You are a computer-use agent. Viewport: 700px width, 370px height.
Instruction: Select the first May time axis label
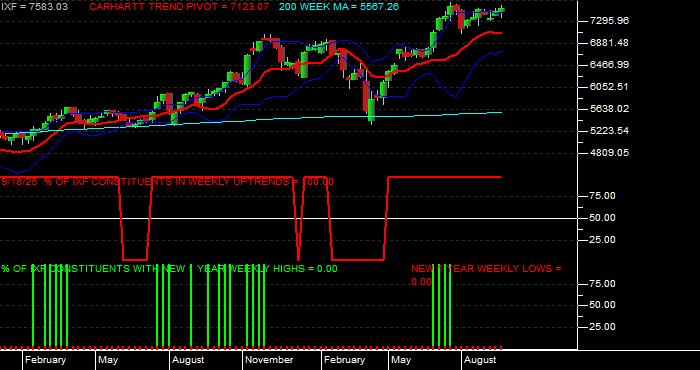[x=108, y=360]
